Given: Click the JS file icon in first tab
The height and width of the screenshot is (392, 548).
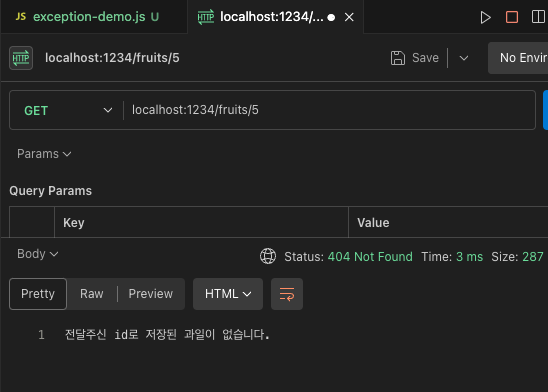Looking at the screenshot, I should coord(21,16).
